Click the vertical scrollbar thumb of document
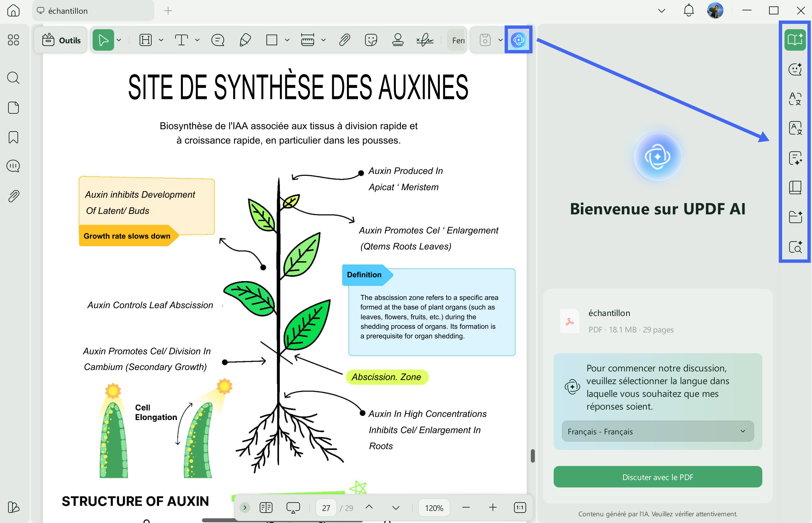812x523 pixels. click(x=532, y=456)
